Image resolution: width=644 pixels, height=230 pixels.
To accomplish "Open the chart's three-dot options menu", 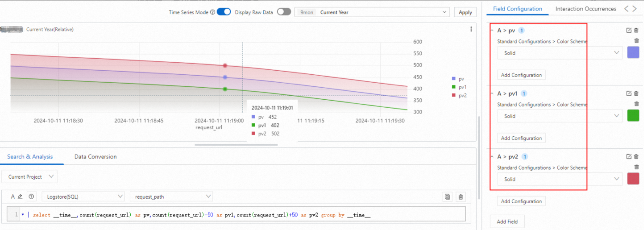I will pos(471,29).
